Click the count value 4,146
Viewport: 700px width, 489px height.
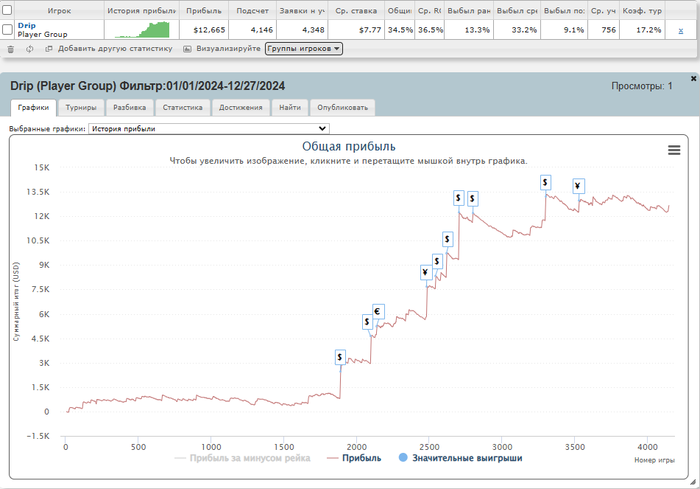[x=262, y=30]
